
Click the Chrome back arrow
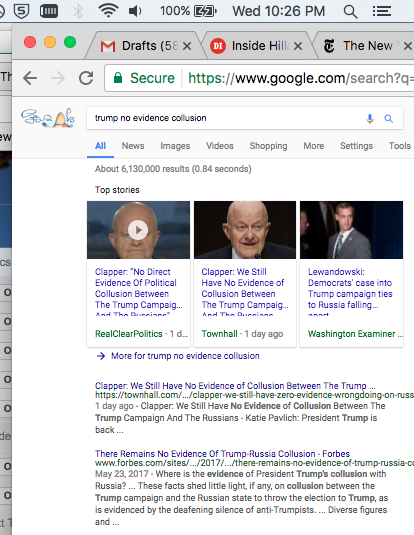pyautogui.click(x=30, y=78)
